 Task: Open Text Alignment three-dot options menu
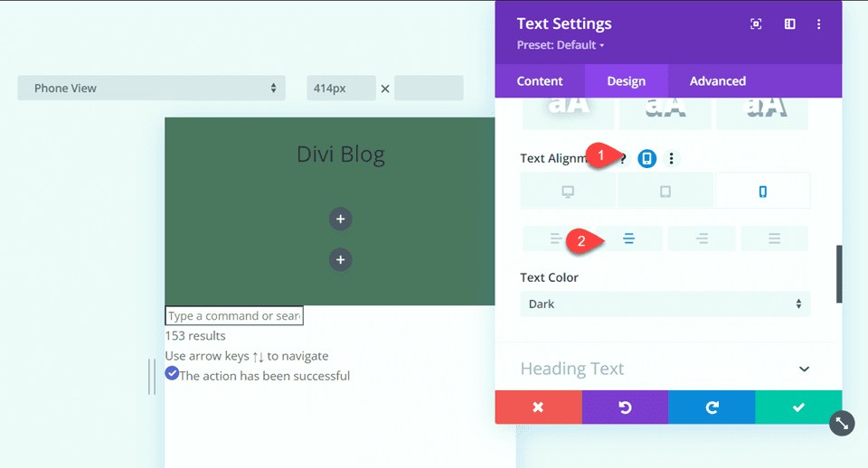tap(671, 158)
